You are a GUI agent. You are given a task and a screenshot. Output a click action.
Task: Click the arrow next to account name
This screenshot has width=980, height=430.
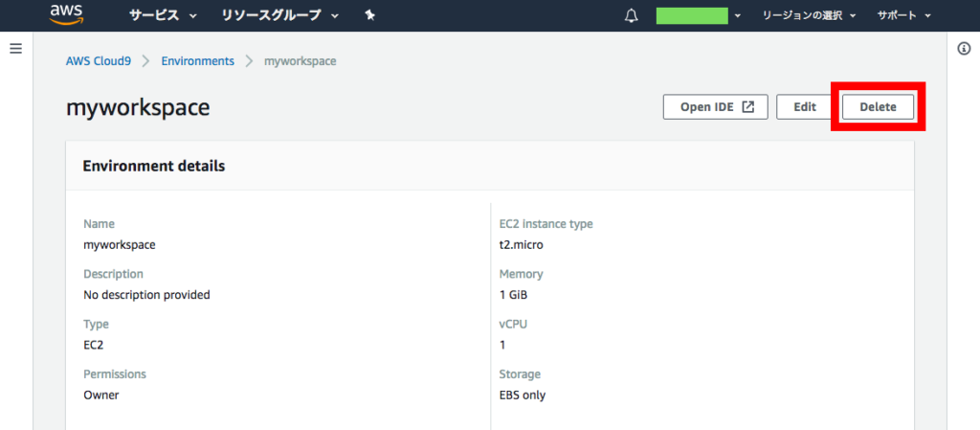(x=738, y=16)
